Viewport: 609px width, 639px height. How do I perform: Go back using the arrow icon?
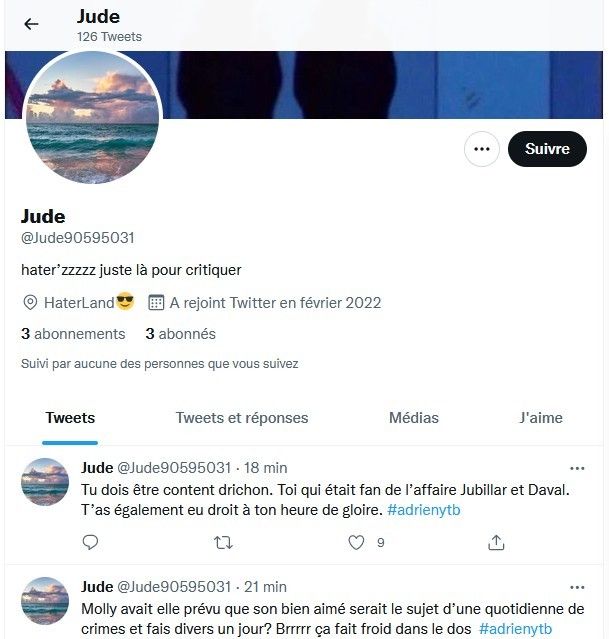pyautogui.click(x=31, y=24)
